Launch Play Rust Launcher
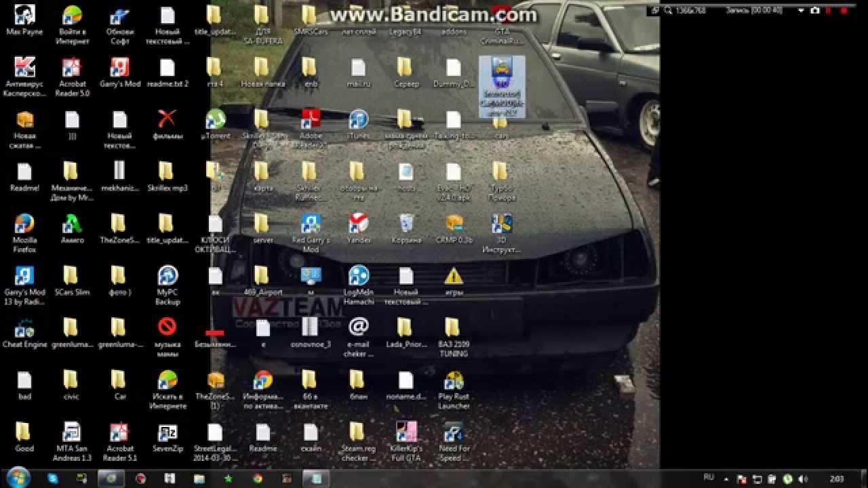Screen dimensions: 868x488 pyautogui.click(x=454, y=390)
